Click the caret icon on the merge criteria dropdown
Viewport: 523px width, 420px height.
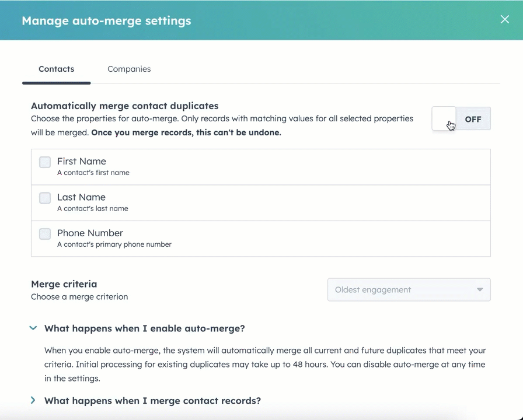click(x=479, y=289)
